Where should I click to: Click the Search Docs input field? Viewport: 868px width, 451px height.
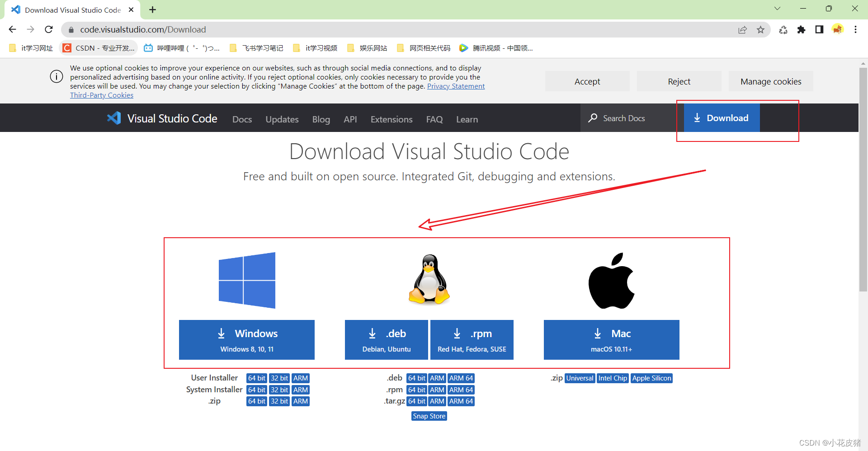click(632, 118)
